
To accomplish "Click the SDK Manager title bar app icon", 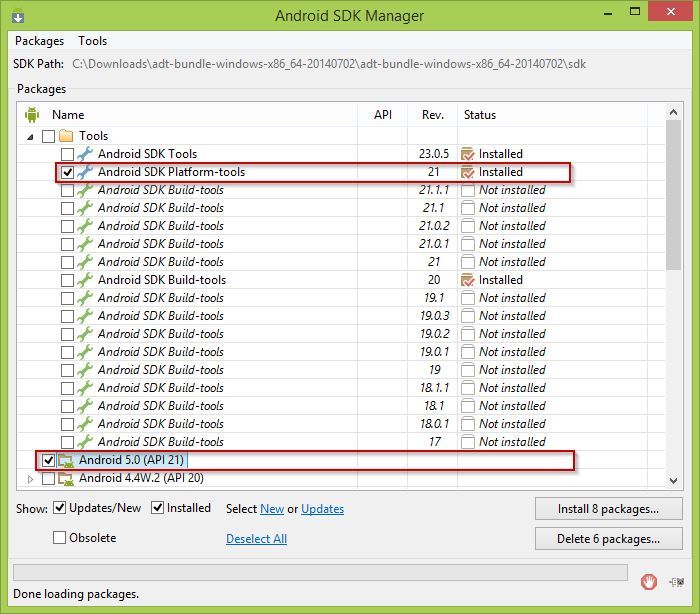I will coord(18,17).
